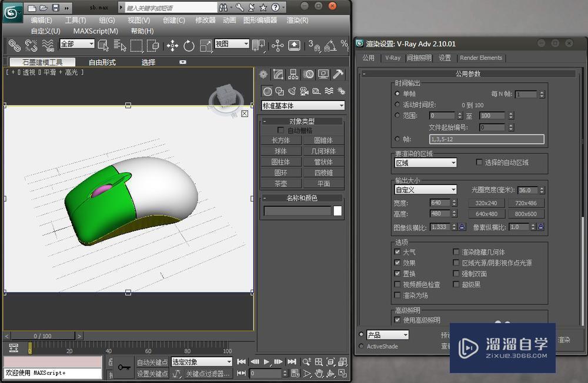588x383 pixels.
Task: Expand the 自定义 output size dropdown
Action: coord(425,189)
